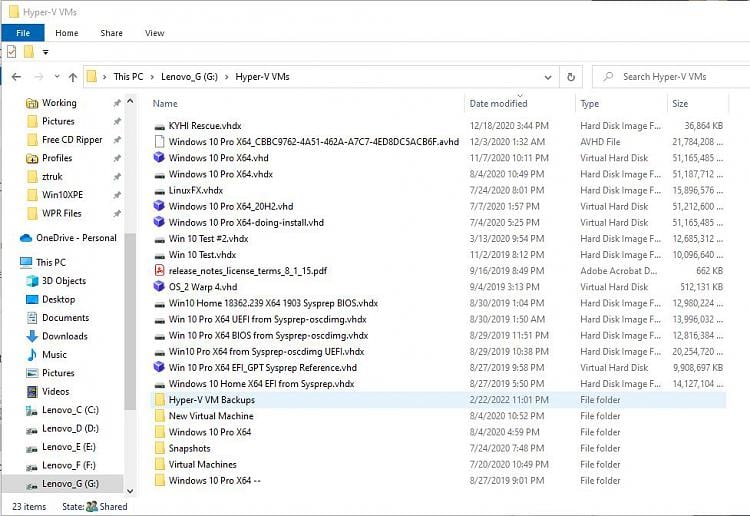Sort by Name column header
The image size is (750, 516).
(165, 103)
